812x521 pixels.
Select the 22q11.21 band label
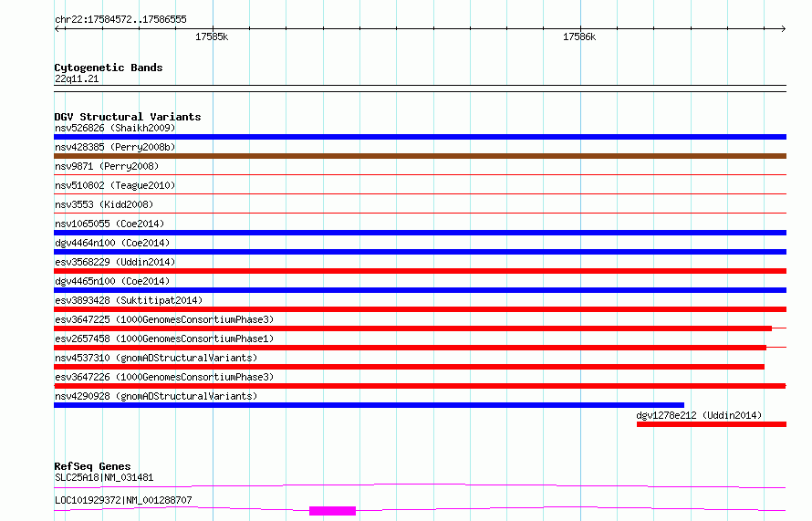77,78
